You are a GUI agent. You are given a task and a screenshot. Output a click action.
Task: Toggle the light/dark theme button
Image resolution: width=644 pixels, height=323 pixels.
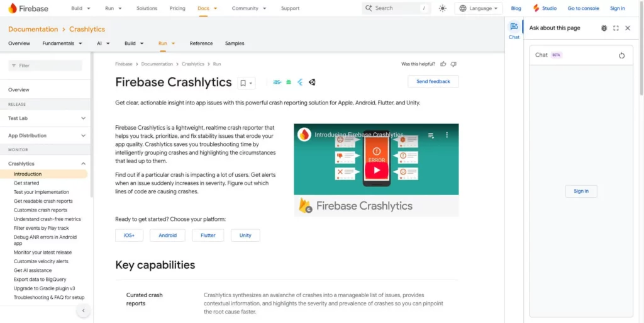click(442, 8)
